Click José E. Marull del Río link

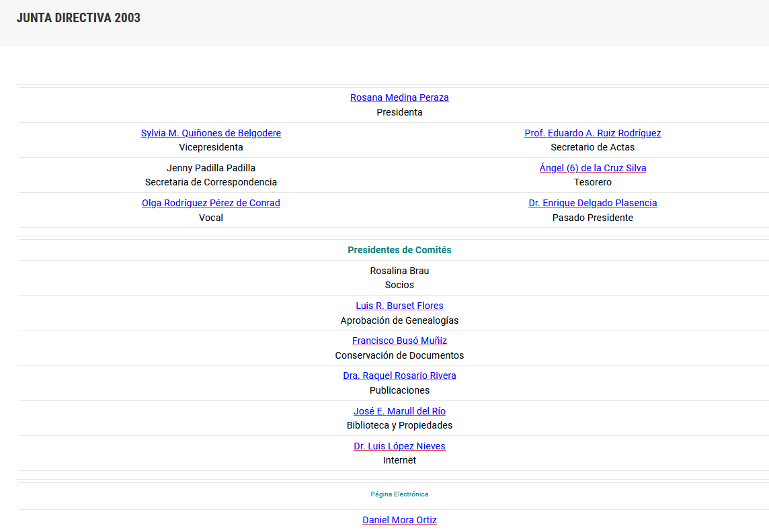399,411
